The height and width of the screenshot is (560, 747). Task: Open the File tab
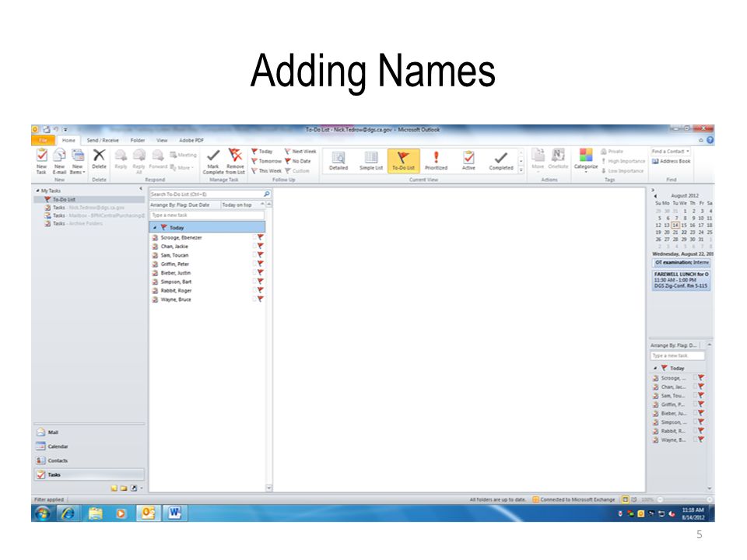(44, 140)
